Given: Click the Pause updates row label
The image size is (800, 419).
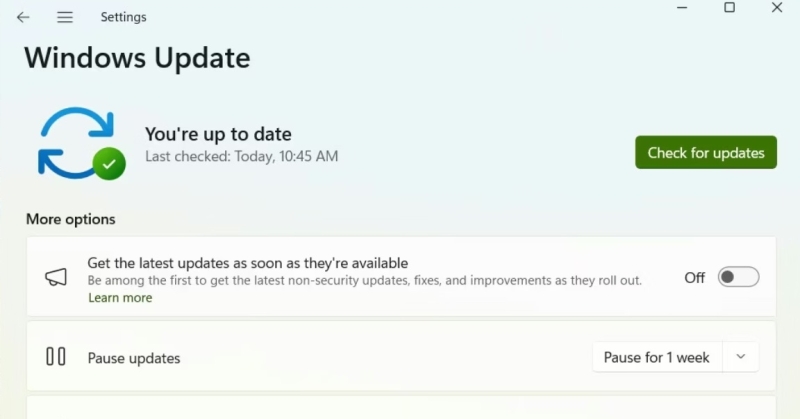Looking at the screenshot, I should pyautogui.click(x=134, y=357).
